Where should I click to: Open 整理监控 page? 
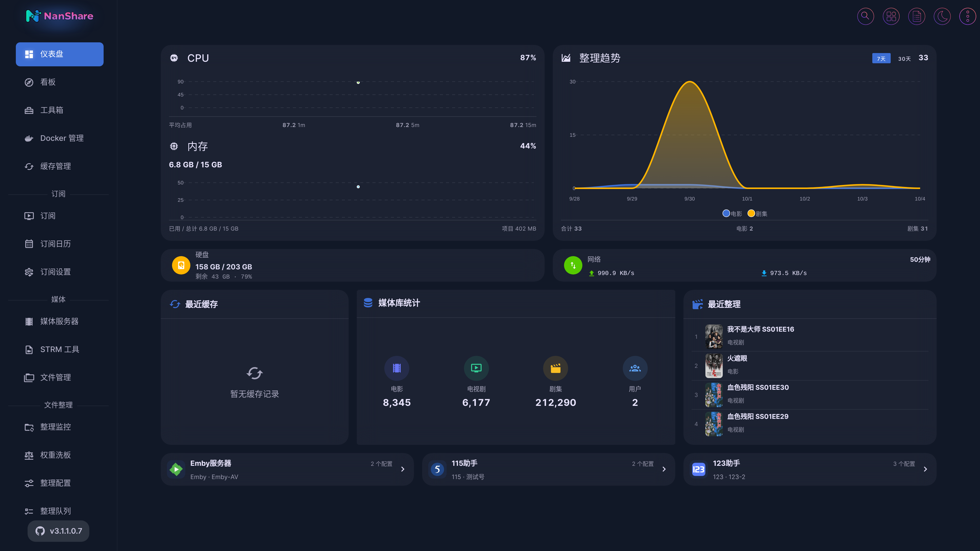coord(59,427)
